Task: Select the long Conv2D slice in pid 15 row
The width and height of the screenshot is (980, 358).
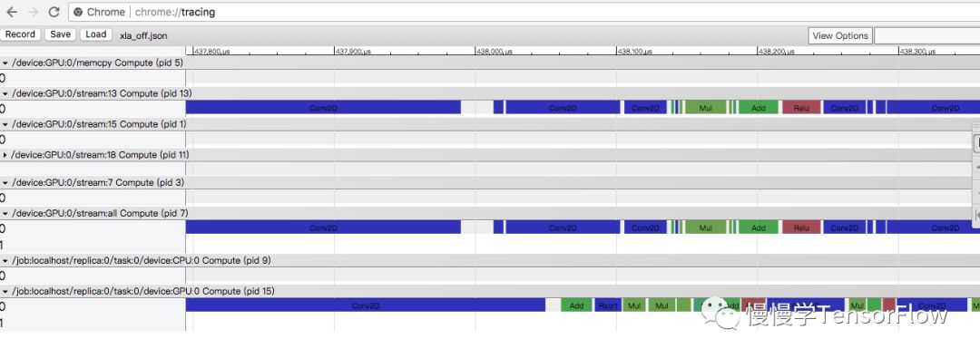Action: point(366,305)
